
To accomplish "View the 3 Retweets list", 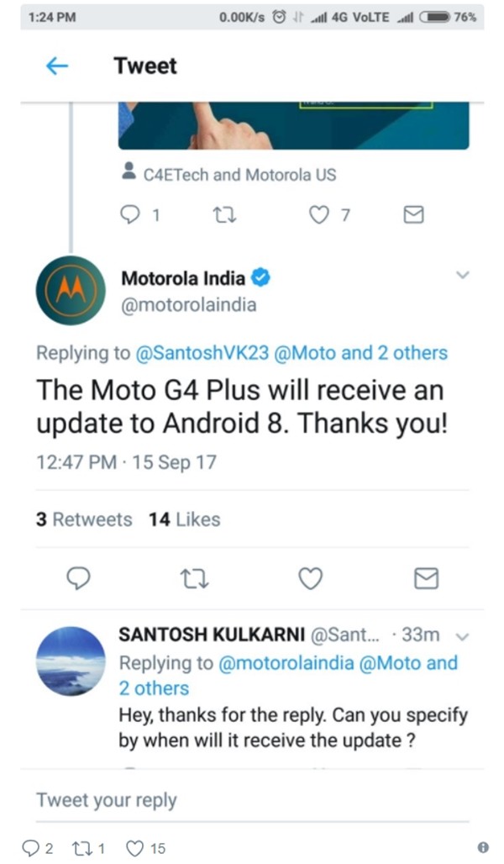I will (x=84, y=519).
